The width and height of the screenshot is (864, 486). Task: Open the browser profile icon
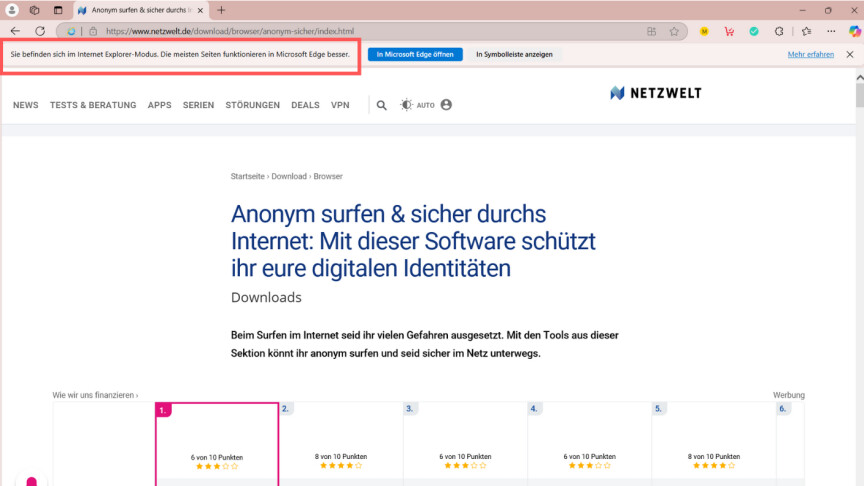(12, 10)
